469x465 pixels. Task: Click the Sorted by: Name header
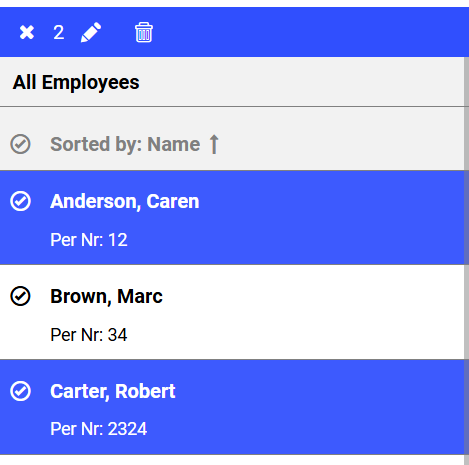(x=125, y=144)
